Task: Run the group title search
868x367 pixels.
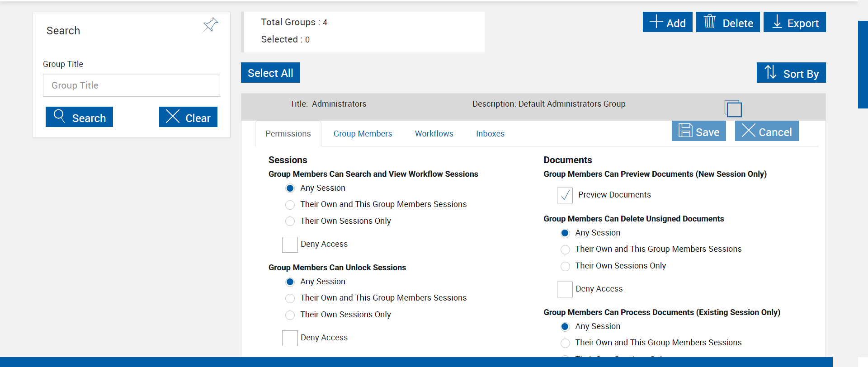Action: 79,117
